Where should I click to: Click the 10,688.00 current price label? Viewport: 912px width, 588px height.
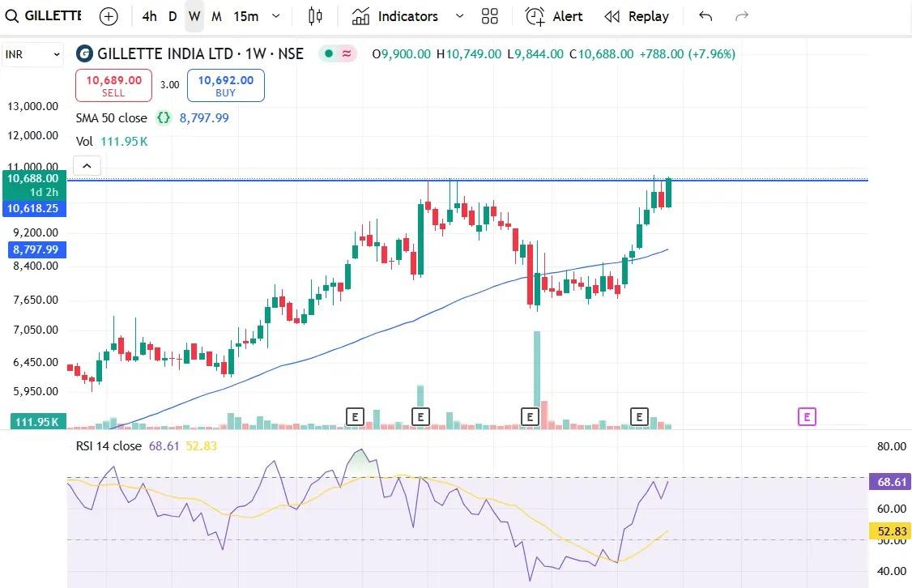[x=34, y=178]
